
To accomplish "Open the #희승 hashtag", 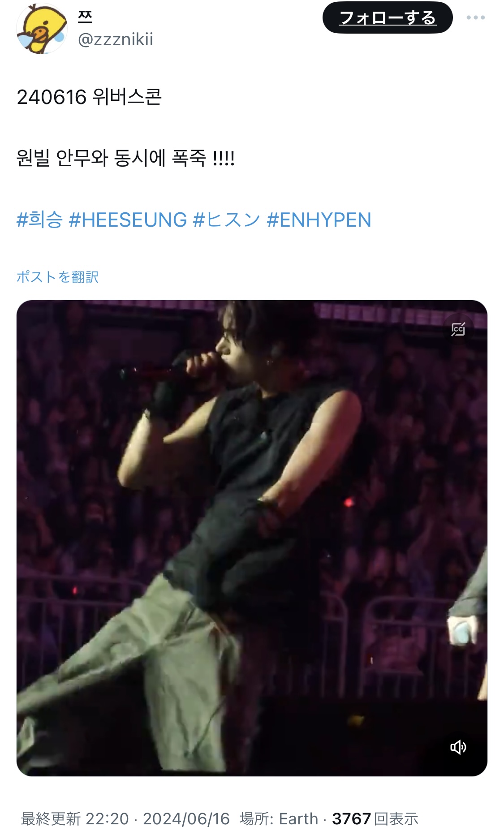I will pos(39,220).
